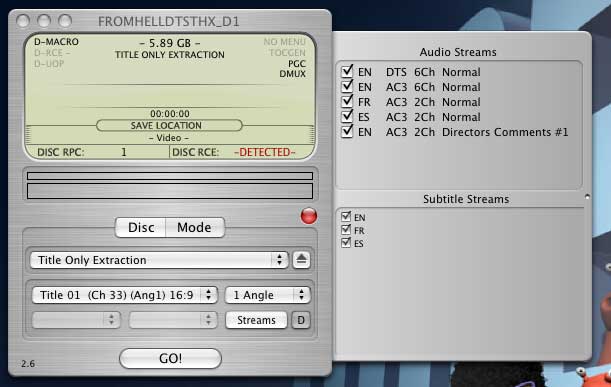The height and width of the screenshot is (387, 611).
Task: Click the eject disc icon button
Action: [301, 260]
